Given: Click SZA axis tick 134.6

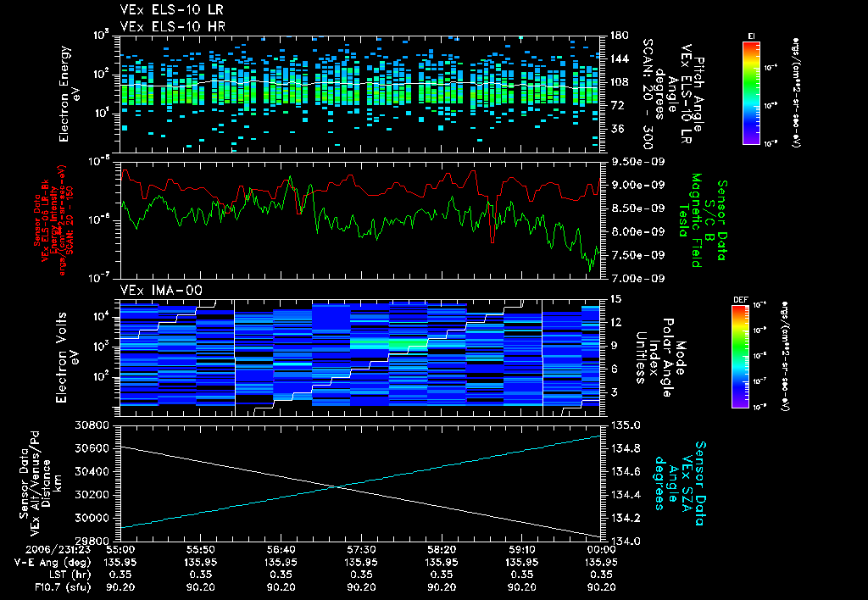Looking at the screenshot, I should pos(625,472).
